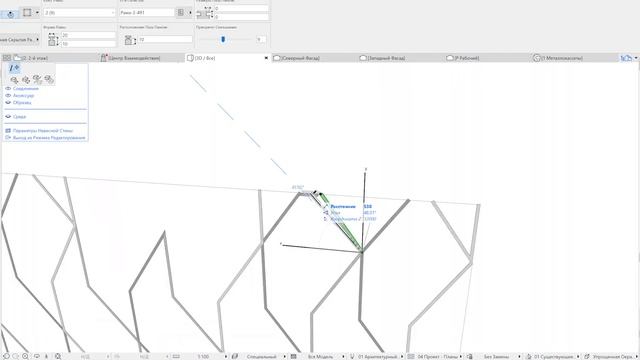The height and width of the screenshot is (360, 640).
Task: Click the tab overview grid icon
Action: [7, 58]
